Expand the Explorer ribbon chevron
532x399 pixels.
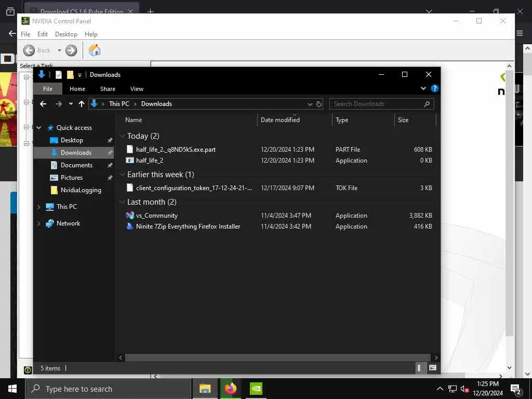(423, 88)
